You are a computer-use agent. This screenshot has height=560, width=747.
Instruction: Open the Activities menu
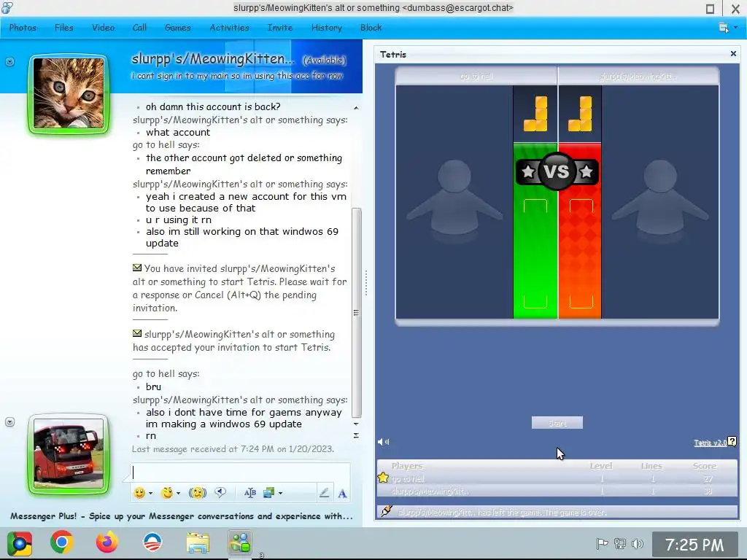[x=229, y=28]
